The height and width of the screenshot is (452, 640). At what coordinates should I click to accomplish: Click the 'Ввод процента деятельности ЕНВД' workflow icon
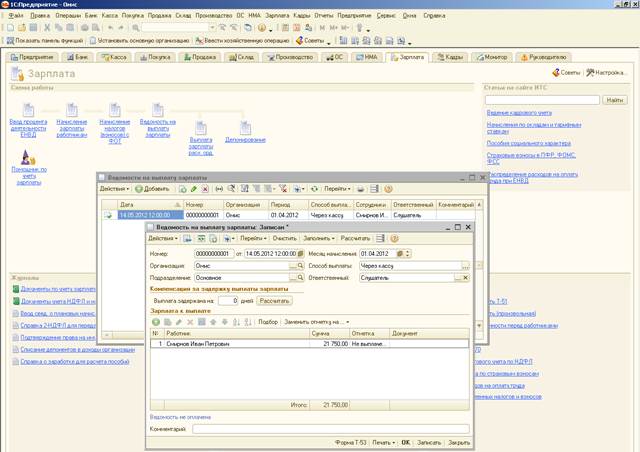coord(29,110)
